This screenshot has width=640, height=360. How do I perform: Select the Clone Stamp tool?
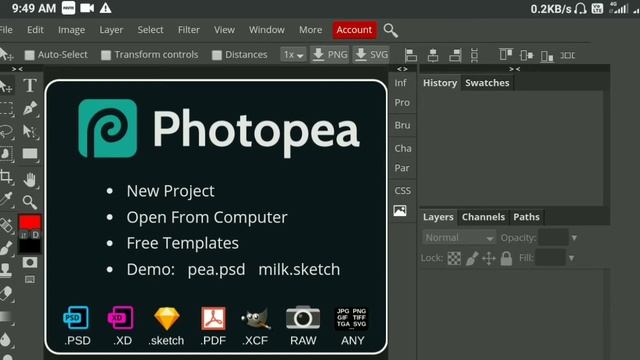tap(6, 270)
